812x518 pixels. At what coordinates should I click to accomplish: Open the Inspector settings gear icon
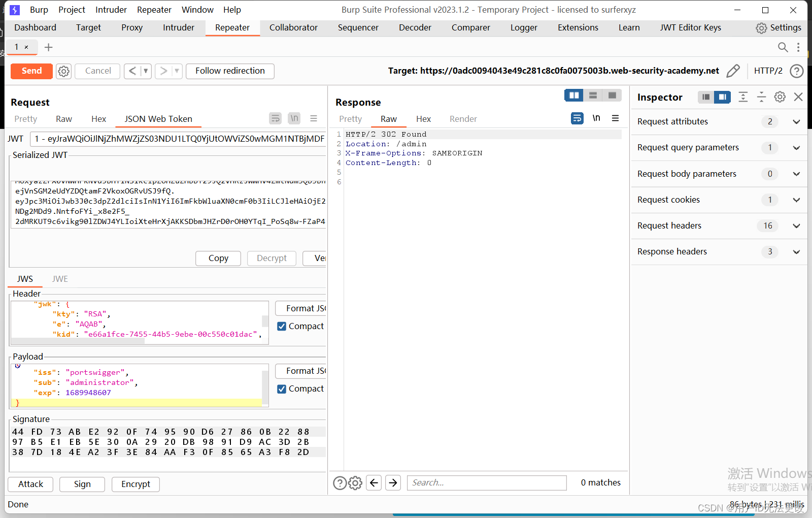pos(780,97)
